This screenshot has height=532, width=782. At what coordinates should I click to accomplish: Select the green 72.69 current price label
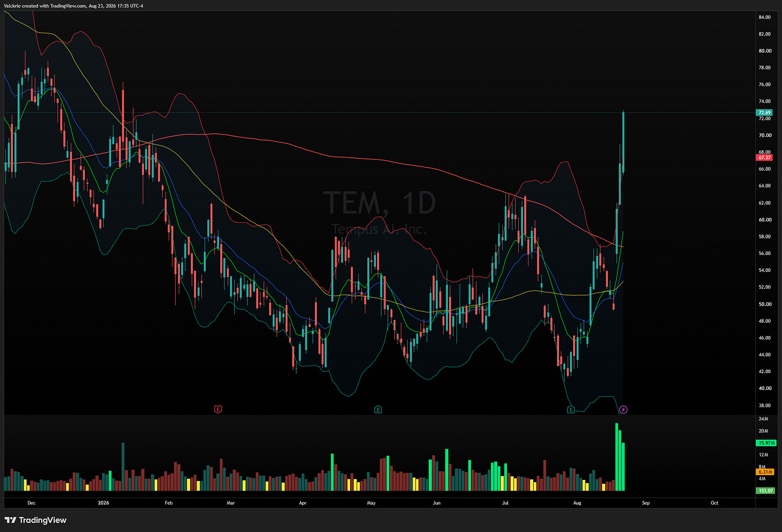(x=764, y=113)
